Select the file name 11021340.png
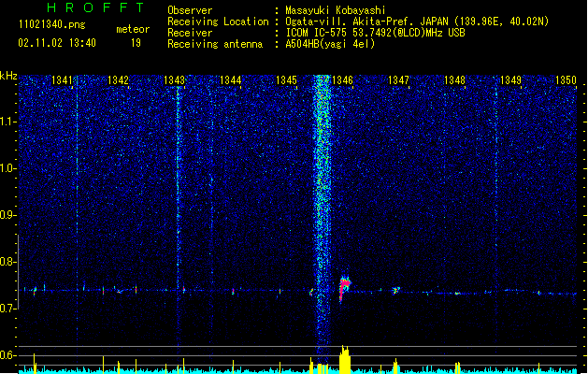Viewport: 588px width, 374px height. pyautogui.click(x=51, y=24)
